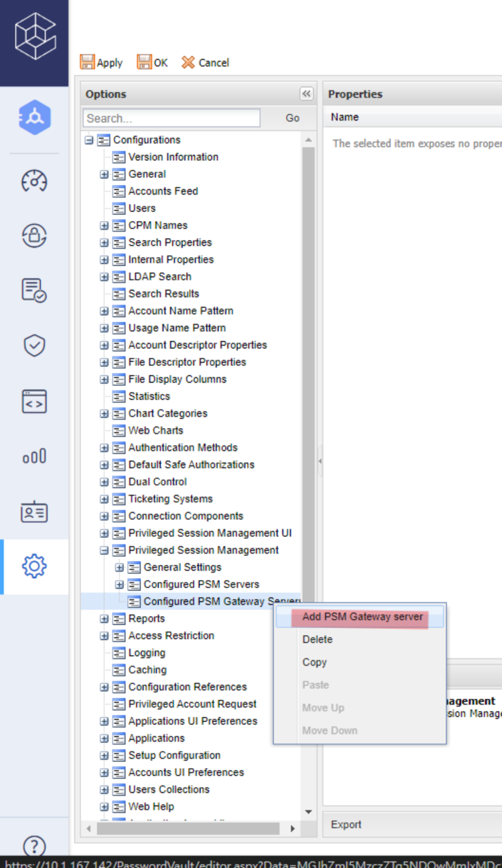
Task: Click the shield checkmark sidebar icon
Action: [34, 345]
